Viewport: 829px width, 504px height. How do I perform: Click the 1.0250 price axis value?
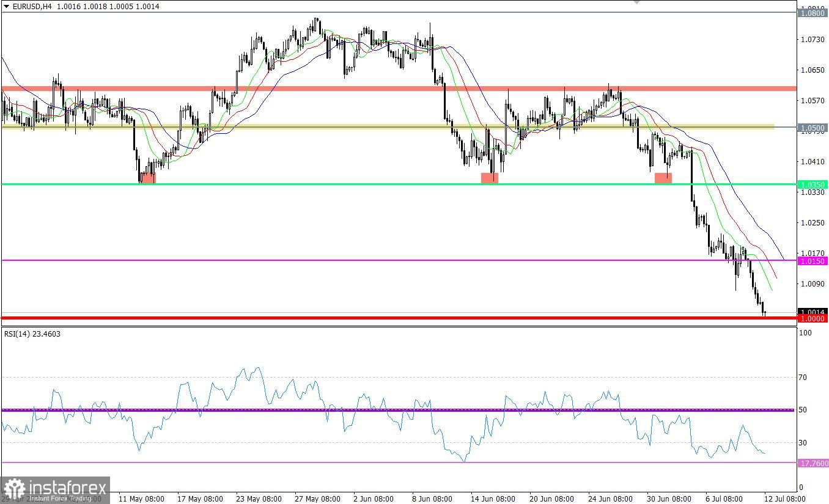812,223
